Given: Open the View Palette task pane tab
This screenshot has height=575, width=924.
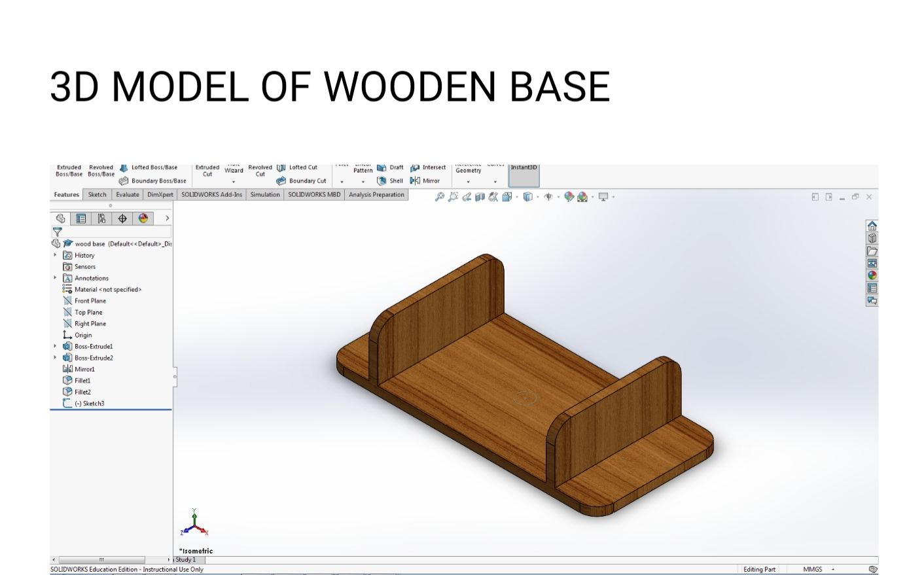Looking at the screenshot, I should click(872, 263).
